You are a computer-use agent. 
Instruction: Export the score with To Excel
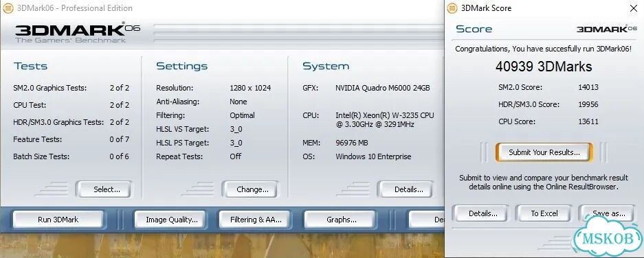[544, 213]
